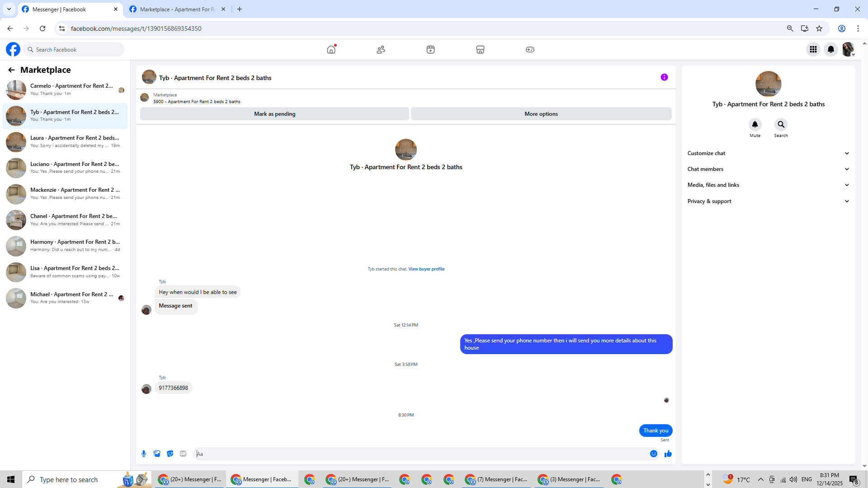The image size is (868, 488).
Task: Search within the conversation
Action: [781, 124]
